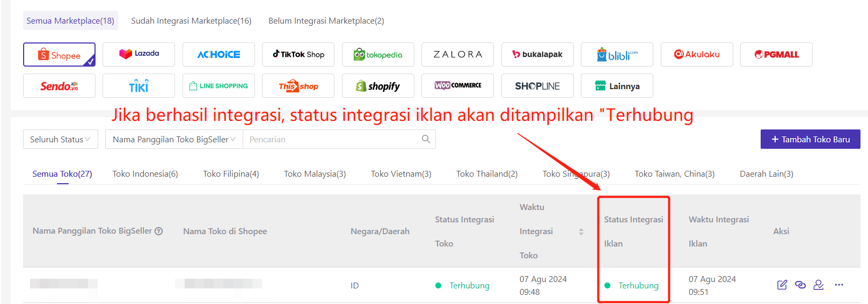Screen dimensions: 868x304
Task: Switch to Semua Marketplace(18) tab
Action: [70, 20]
